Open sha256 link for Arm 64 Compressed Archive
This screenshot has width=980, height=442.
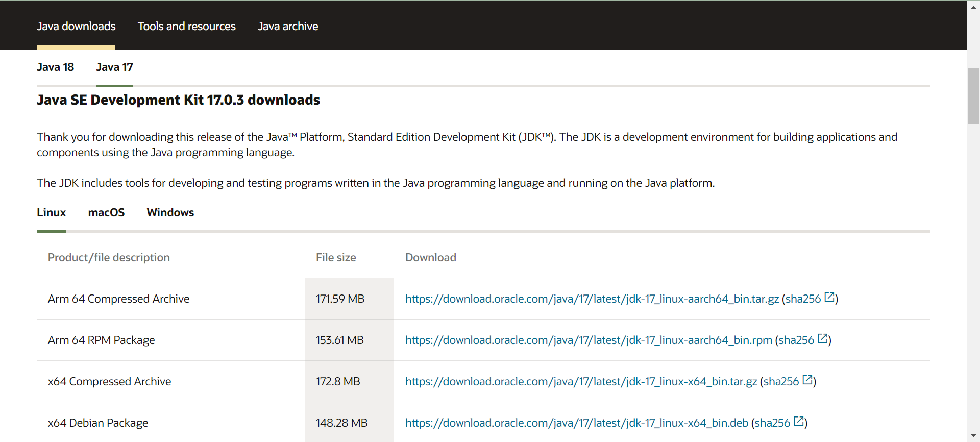803,299
